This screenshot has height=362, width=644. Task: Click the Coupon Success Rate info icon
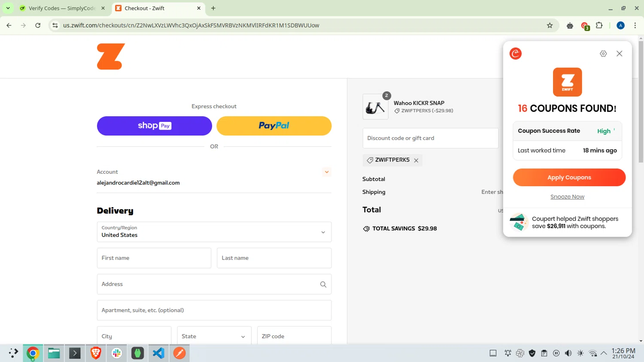coord(614,130)
